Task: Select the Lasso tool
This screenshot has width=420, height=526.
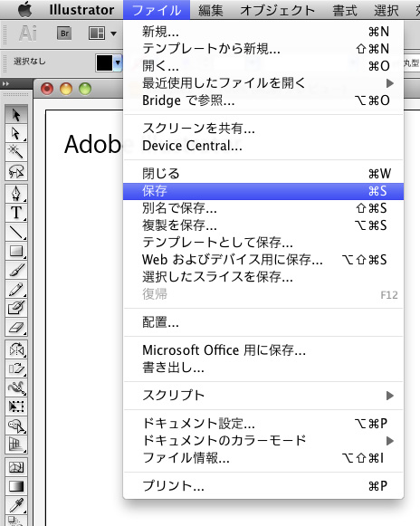Action: [16, 171]
